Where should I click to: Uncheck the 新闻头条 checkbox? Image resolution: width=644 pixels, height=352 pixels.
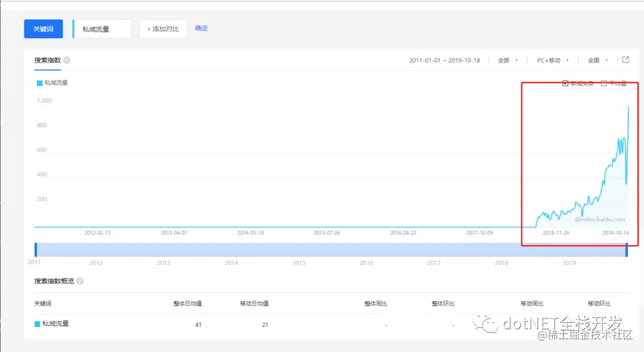pos(565,84)
